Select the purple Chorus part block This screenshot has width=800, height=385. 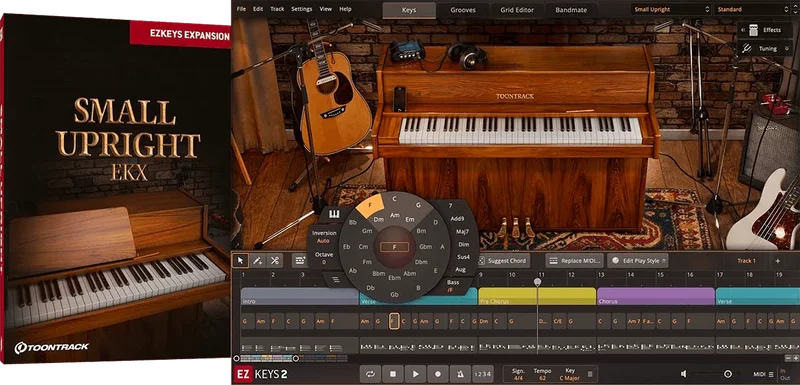656,296
